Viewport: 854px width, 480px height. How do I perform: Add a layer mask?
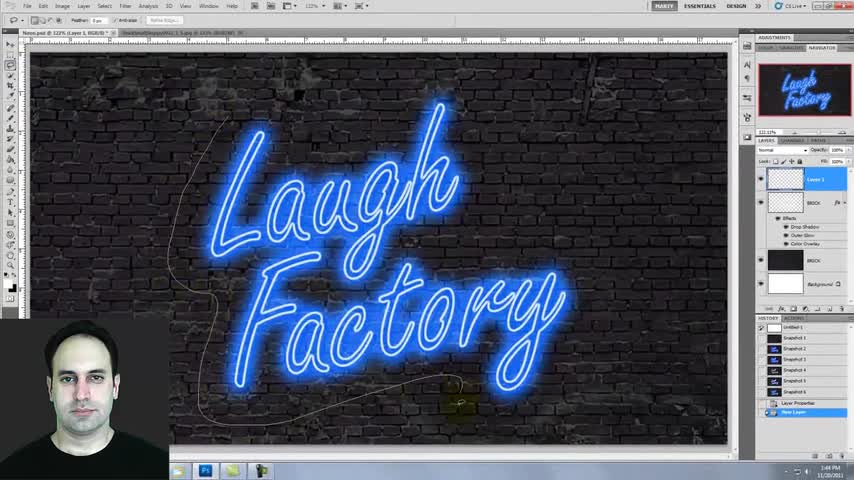point(794,309)
